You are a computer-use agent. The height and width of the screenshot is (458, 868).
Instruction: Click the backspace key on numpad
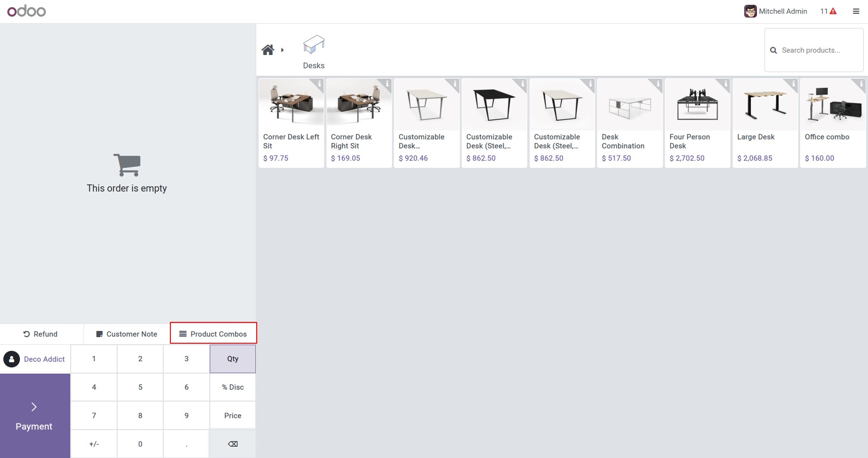[x=233, y=444]
